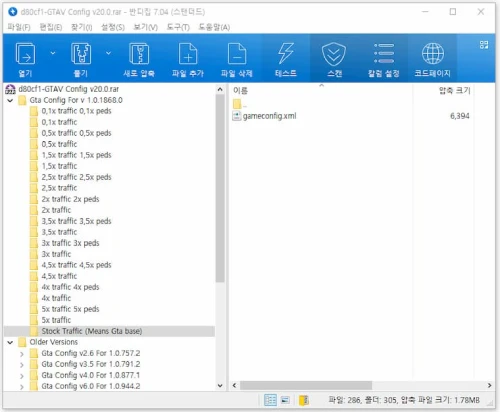Screen dimensions: 500x412
Task: Switch to image preview view in status bar
Action: tap(285, 400)
